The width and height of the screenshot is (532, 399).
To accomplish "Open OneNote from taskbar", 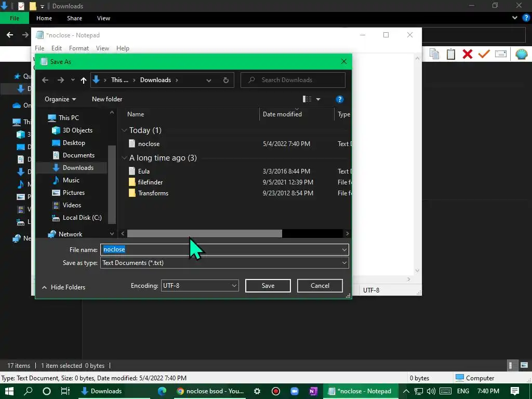I will pyautogui.click(x=313, y=391).
